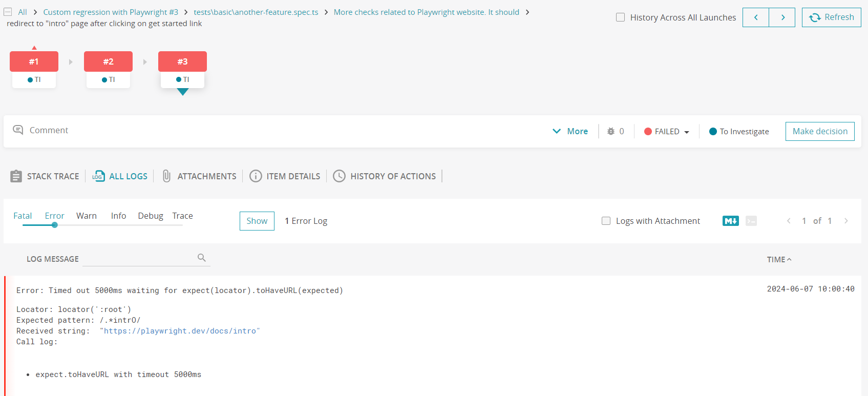Go to next log page arrow
The width and height of the screenshot is (868, 396).
846,221
